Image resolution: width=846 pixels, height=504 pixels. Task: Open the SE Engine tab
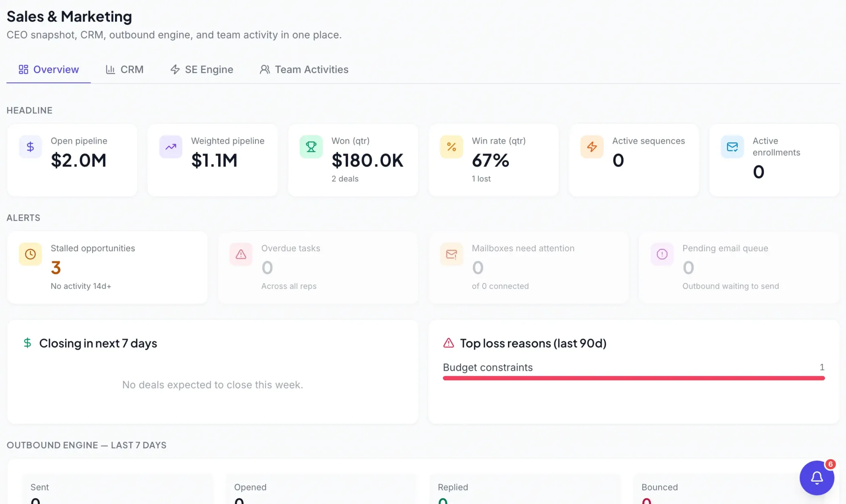(202, 69)
